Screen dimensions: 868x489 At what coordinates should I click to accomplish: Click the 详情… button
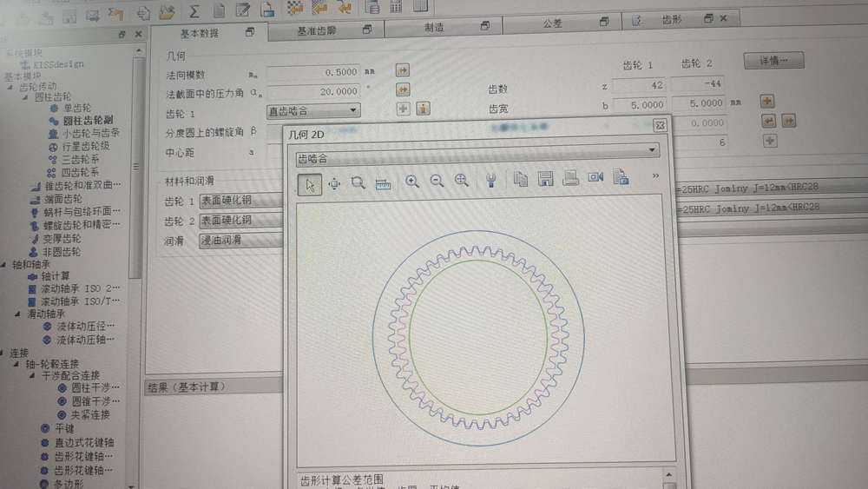click(x=773, y=60)
